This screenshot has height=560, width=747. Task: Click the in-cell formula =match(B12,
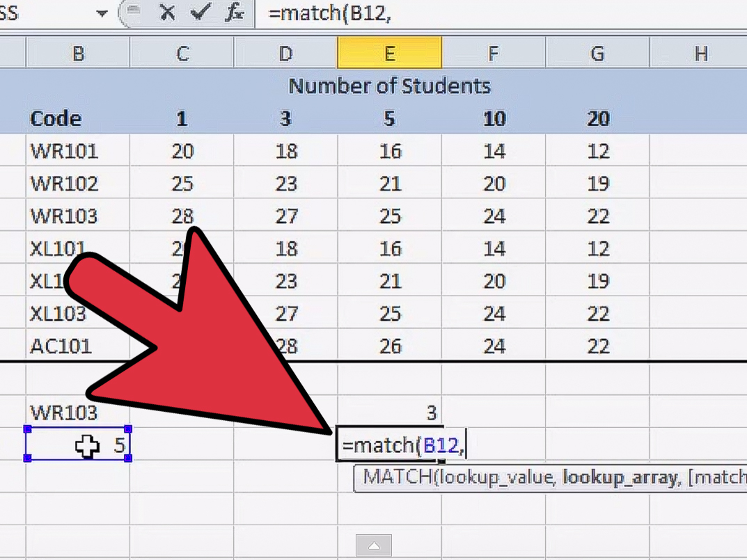click(x=403, y=445)
